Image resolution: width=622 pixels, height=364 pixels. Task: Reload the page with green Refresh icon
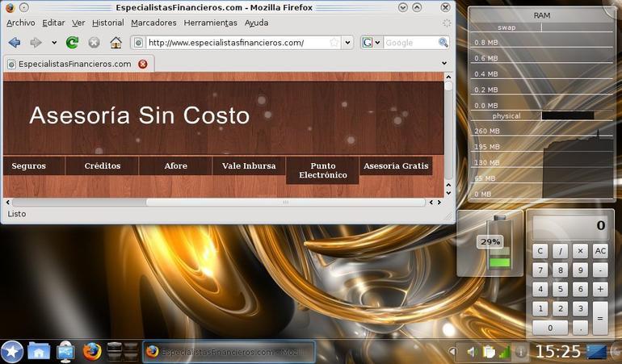tap(72, 43)
